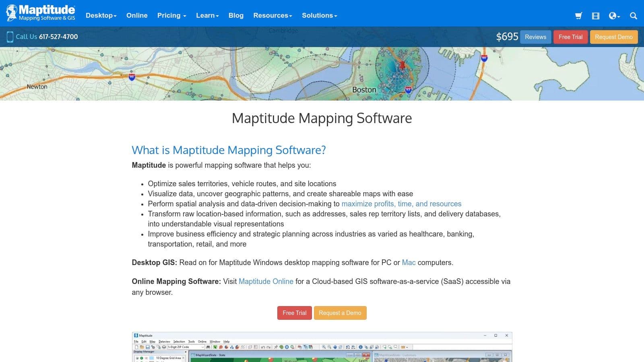
Task: Follow the Maptitude Online link
Action: tap(266, 282)
